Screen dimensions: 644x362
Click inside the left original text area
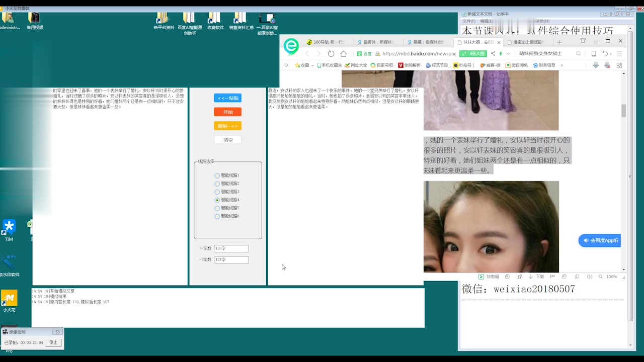[110, 186]
